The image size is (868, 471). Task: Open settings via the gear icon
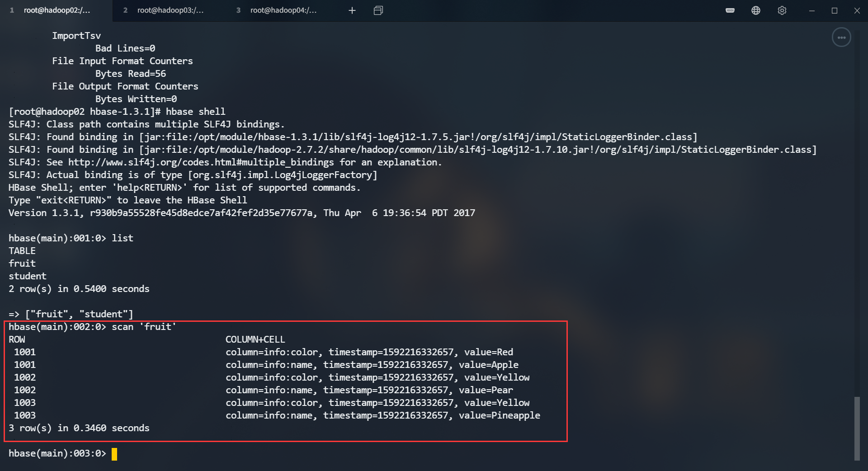pos(782,10)
